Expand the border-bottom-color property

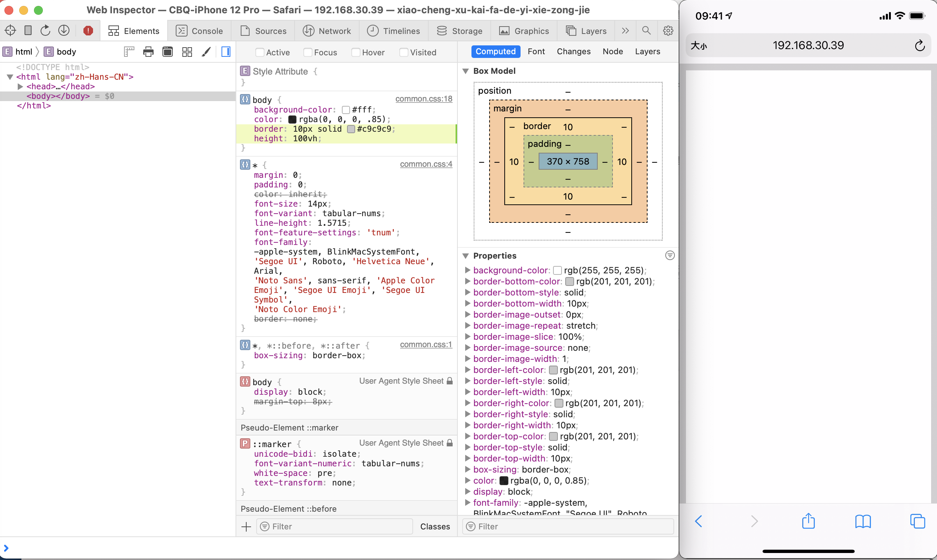pyautogui.click(x=467, y=281)
